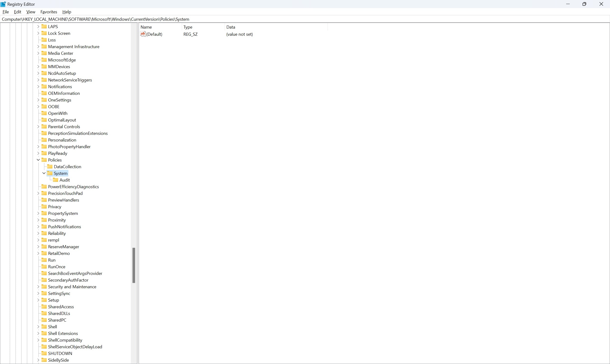Viewport: 610px width, 364px height.
Task: Click the OEMInformation folder icon
Action: click(x=44, y=93)
